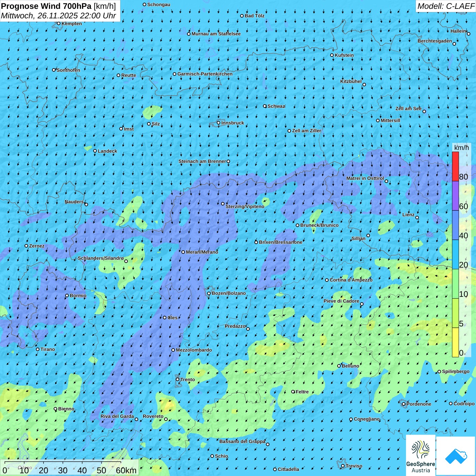
Task: Click the 'Garmisch-Partenkirchen' label
Action: click(x=205, y=74)
